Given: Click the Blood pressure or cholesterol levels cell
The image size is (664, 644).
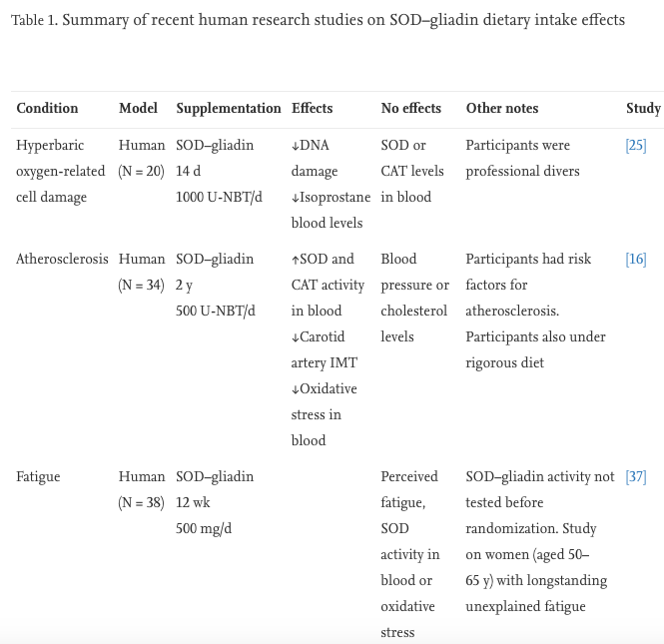Looking at the screenshot, I should pyautogui.click(x=414, y=298).
